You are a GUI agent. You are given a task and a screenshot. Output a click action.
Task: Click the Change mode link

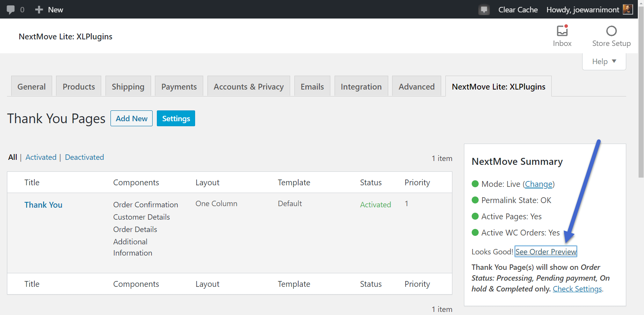pyautogui.click(x=539, y=184)
